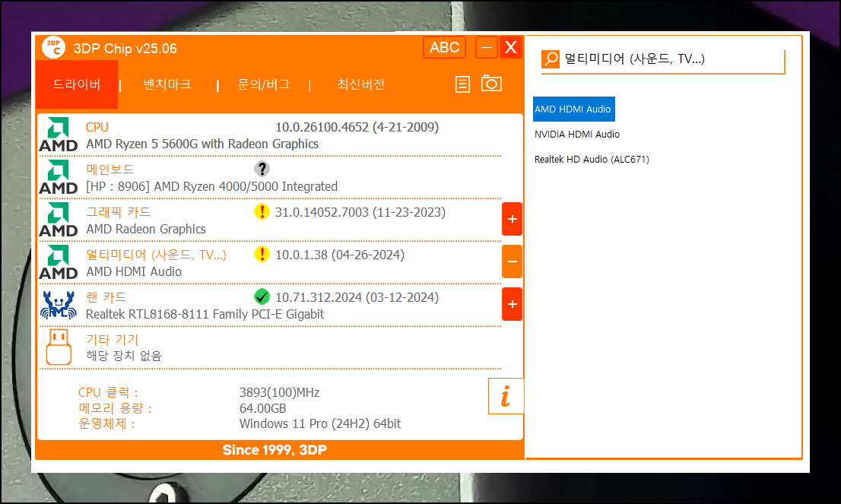This screenshot has height=504, width=841.
Task: Open the info 'i' button
Action: (x=505, y=396)
